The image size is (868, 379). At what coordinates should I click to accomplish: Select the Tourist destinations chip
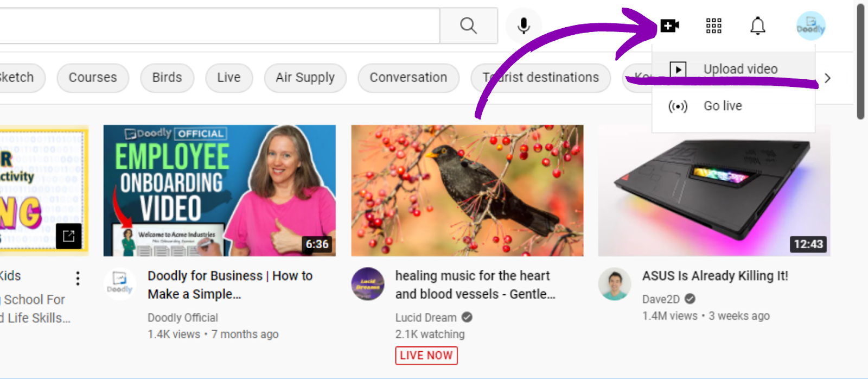540,78
